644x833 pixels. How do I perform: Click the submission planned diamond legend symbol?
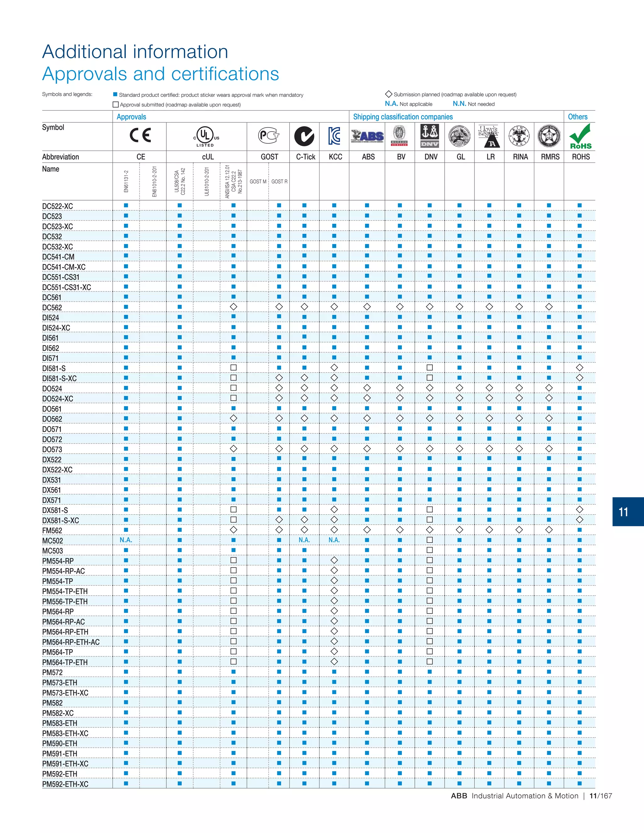click(389, 94)
